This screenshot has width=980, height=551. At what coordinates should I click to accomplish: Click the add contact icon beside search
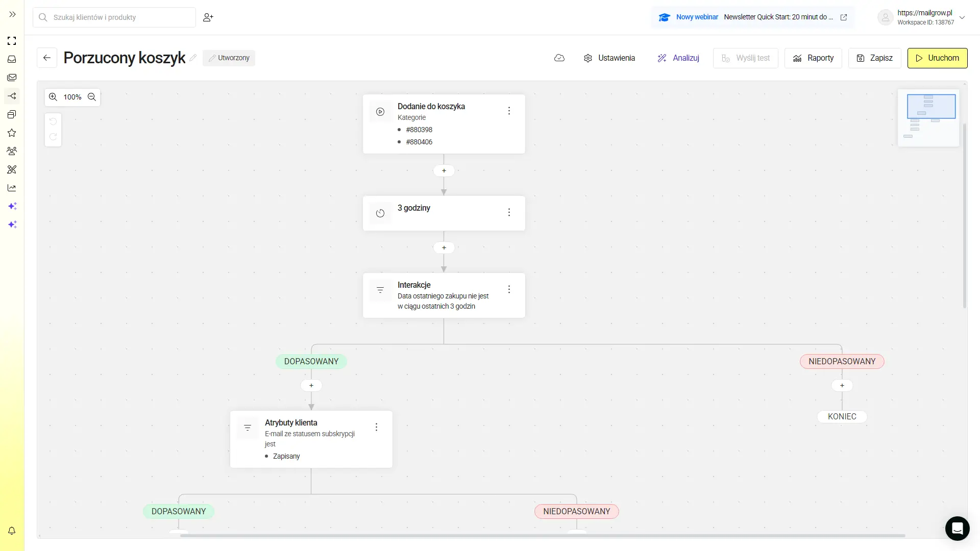click(x=208, y=17)
